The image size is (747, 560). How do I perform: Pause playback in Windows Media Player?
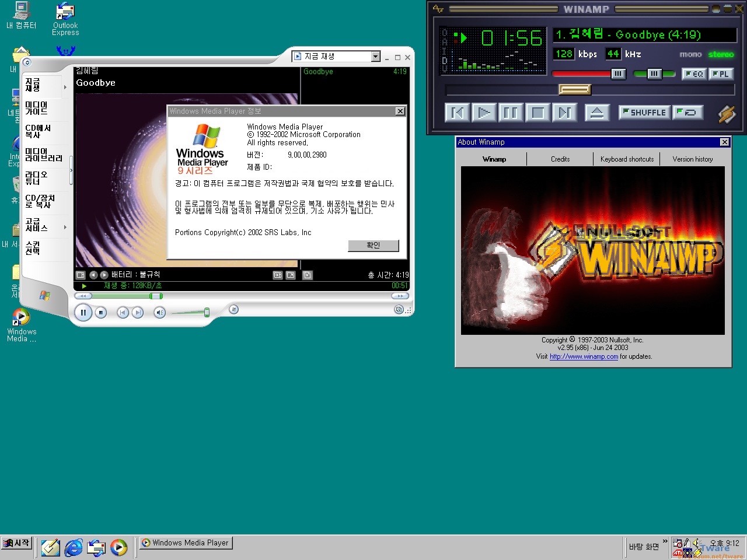tap(83, 313)
